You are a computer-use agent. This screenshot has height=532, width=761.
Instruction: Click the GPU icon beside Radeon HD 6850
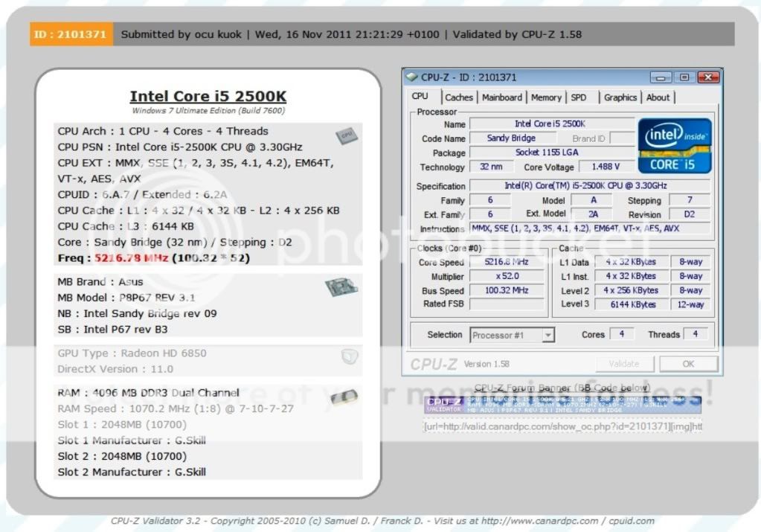[350, 356]
